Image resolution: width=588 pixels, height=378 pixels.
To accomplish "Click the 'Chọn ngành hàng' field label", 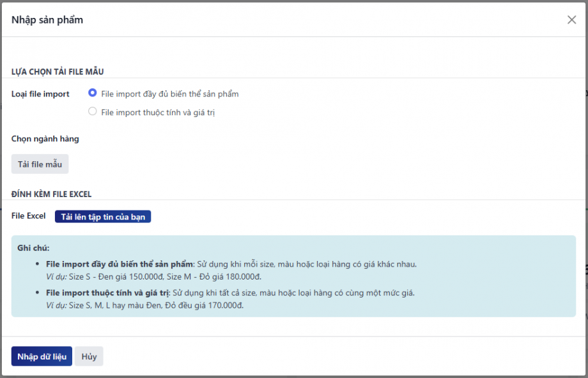I will 45,138.
